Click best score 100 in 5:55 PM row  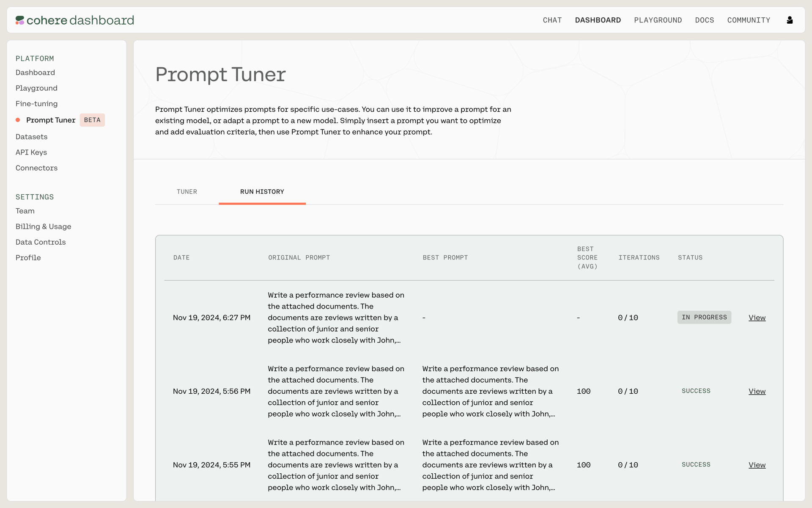tap(584, 465)
